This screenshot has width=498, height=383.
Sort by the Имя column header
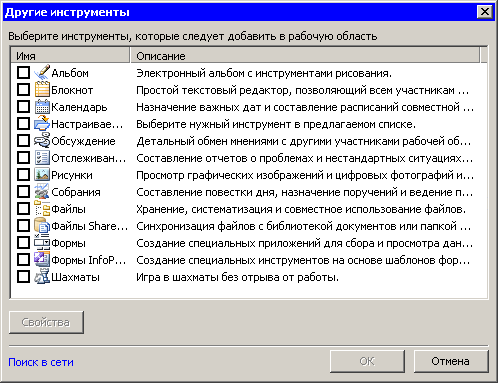pos(70,56)
